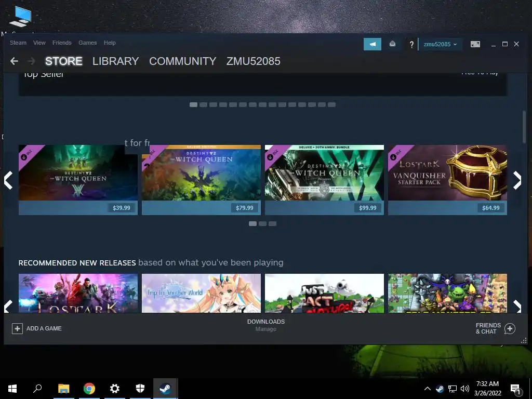Select third page dot under DLC carousel
532x399 pixels.
[x=272, y=223]
